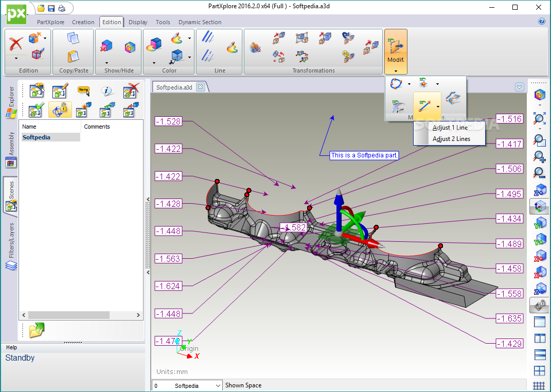Choose Adjust 1 Line from the menu
This screenshot has height=392, width=551.
[x=450, y=128]
